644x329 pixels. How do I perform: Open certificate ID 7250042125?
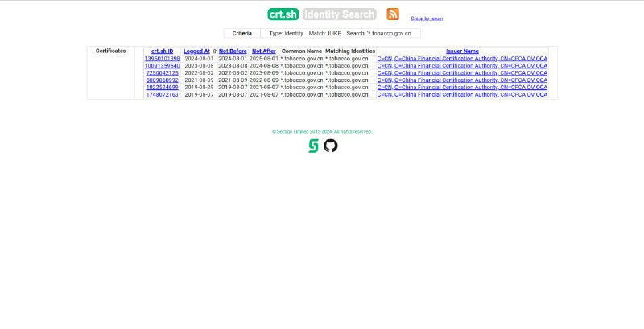(162, 73)
